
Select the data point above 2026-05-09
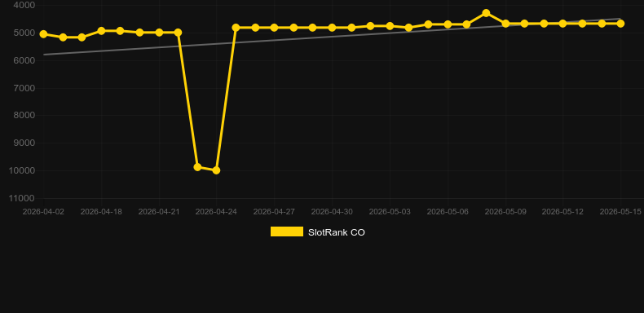505,24
